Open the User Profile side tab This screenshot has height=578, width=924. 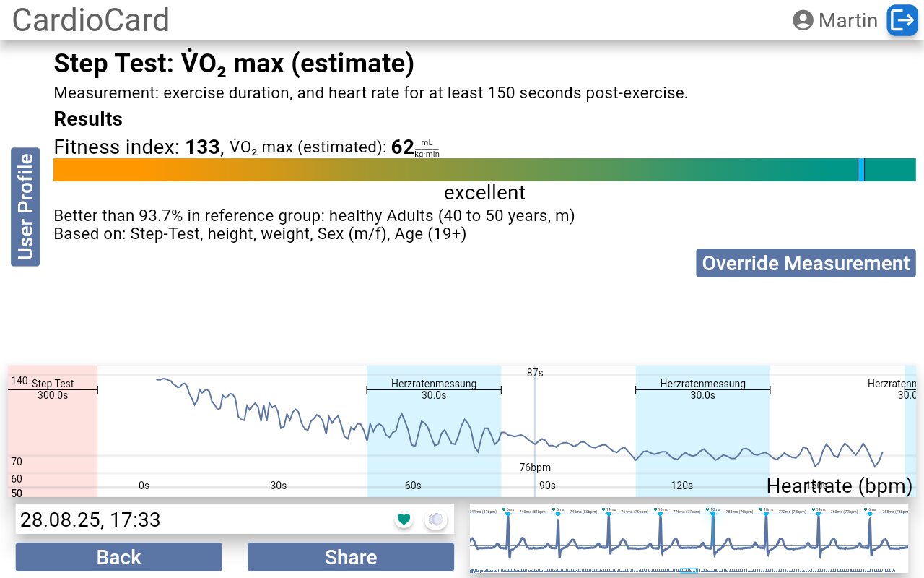(x=25, y=207)
